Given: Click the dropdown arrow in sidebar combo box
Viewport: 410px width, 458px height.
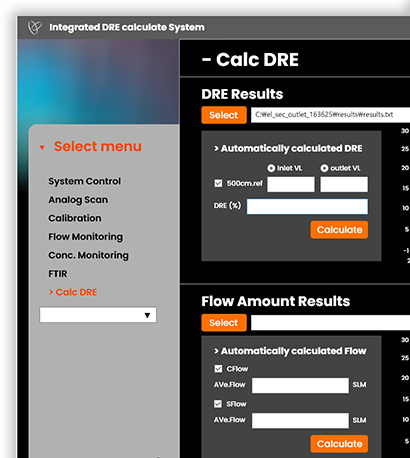Looking at the screenshot, I should pos(147,315).
